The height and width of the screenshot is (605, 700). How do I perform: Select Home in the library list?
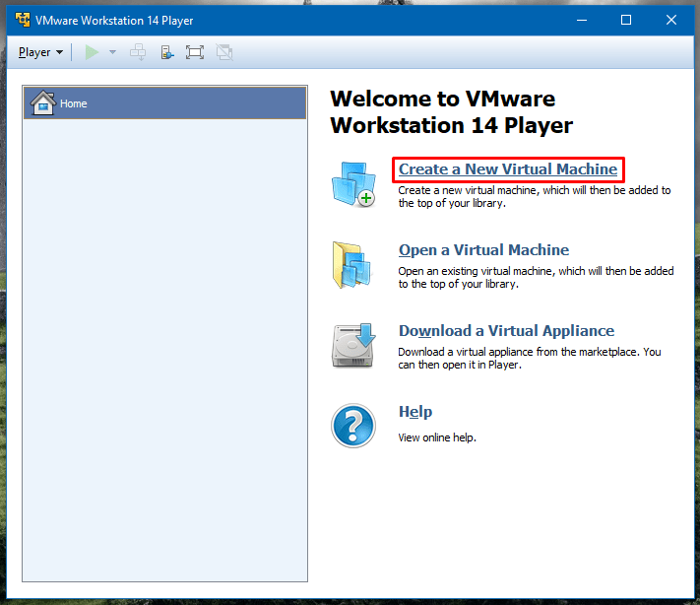click(x=164, y=103)
